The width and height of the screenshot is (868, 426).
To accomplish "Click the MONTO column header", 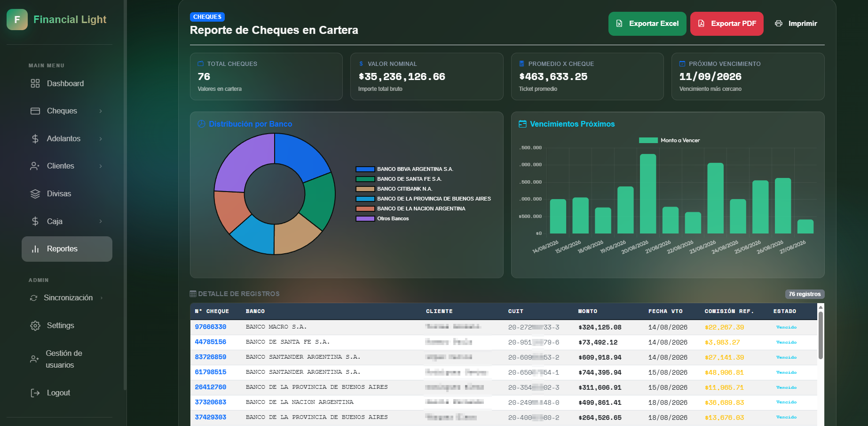I will [x=588, y=312].
